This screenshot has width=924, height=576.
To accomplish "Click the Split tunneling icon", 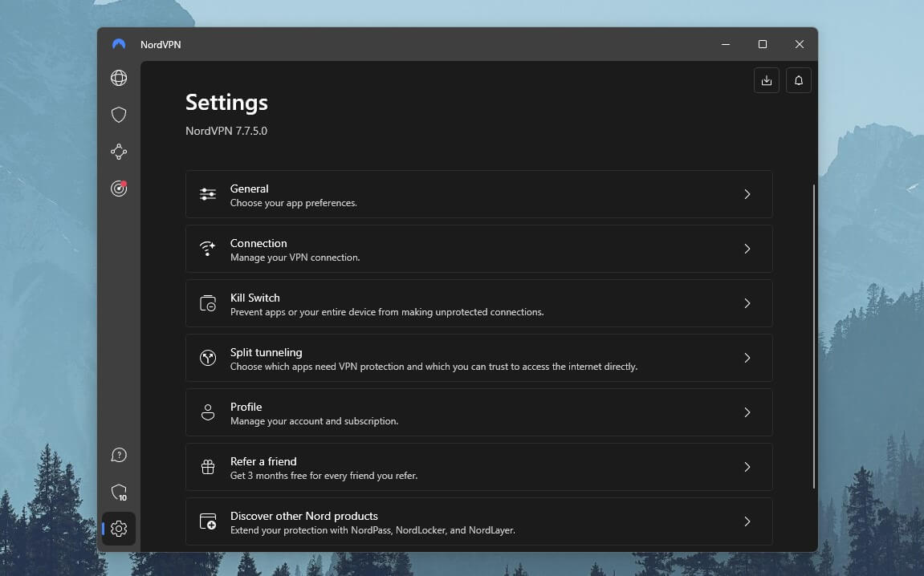I will point(207,358).
